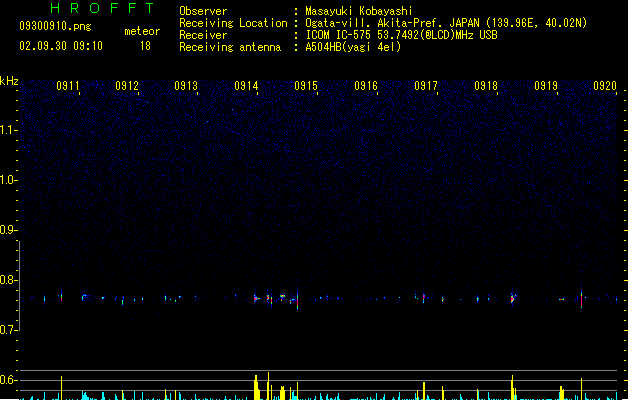
Task: Click the 0916 time marker
Action: 366,86
